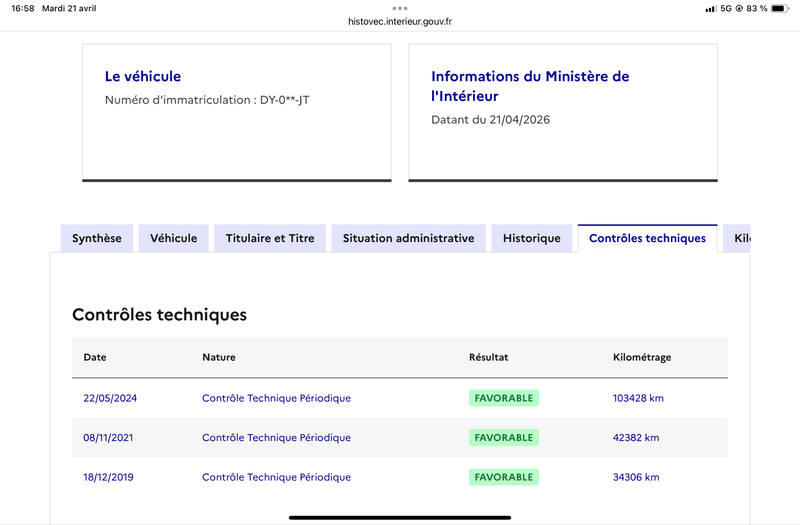Click Contrôle Technique Périodique in the 22/05/2024 row
The width and height of the screenshot is (800, 525).
click(x=277, y=398)
